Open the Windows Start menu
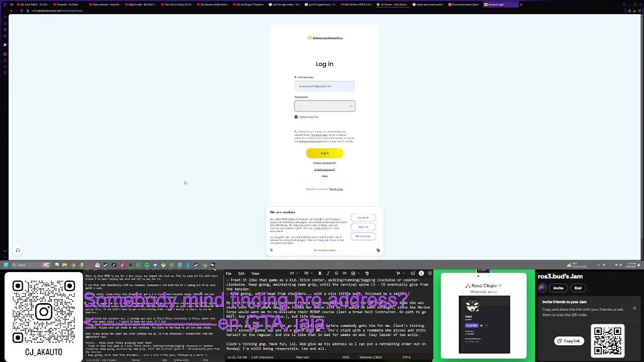 [x=6, y=265]
